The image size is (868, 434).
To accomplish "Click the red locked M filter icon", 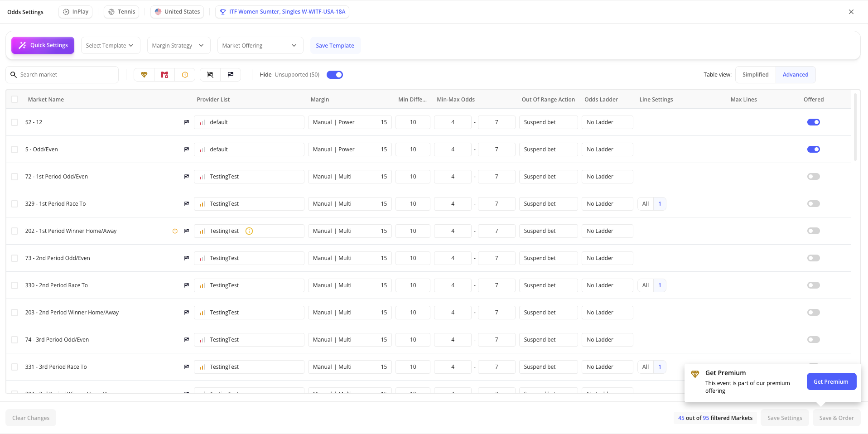I will click(164, 75).
